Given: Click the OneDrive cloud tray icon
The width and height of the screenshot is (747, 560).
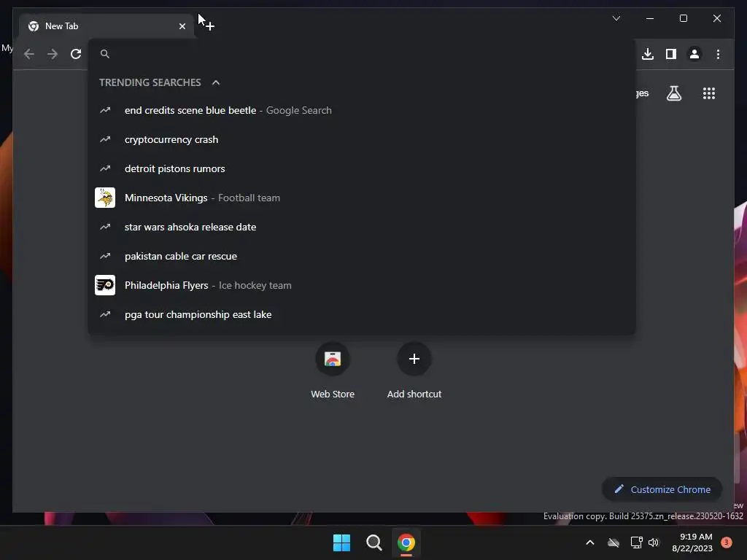Looking at the screenshot, I should point(614,542).
